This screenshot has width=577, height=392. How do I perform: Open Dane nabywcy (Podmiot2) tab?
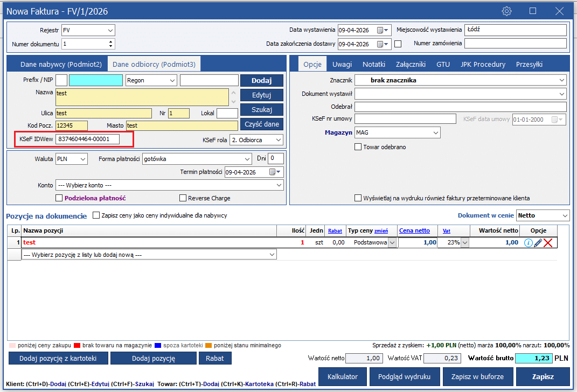61,64
